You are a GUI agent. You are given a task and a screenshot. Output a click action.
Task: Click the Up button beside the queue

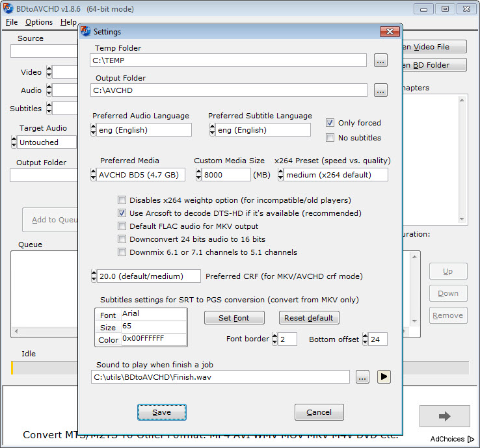[x=448, y=271]
